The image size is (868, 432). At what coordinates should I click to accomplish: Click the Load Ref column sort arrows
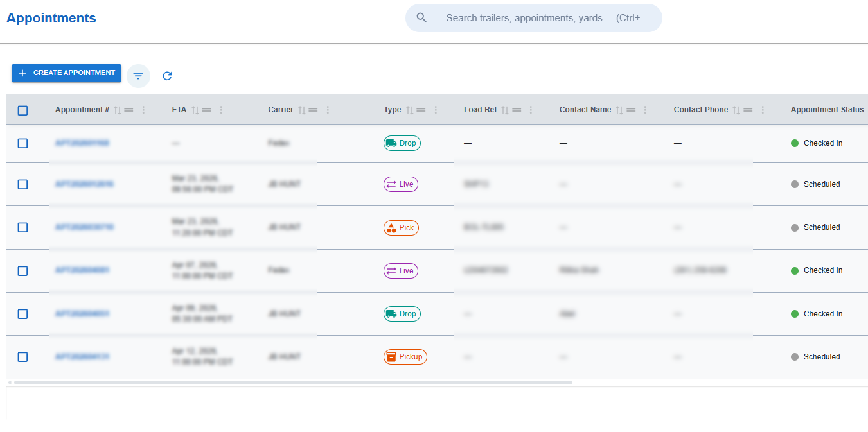point(505,110)
